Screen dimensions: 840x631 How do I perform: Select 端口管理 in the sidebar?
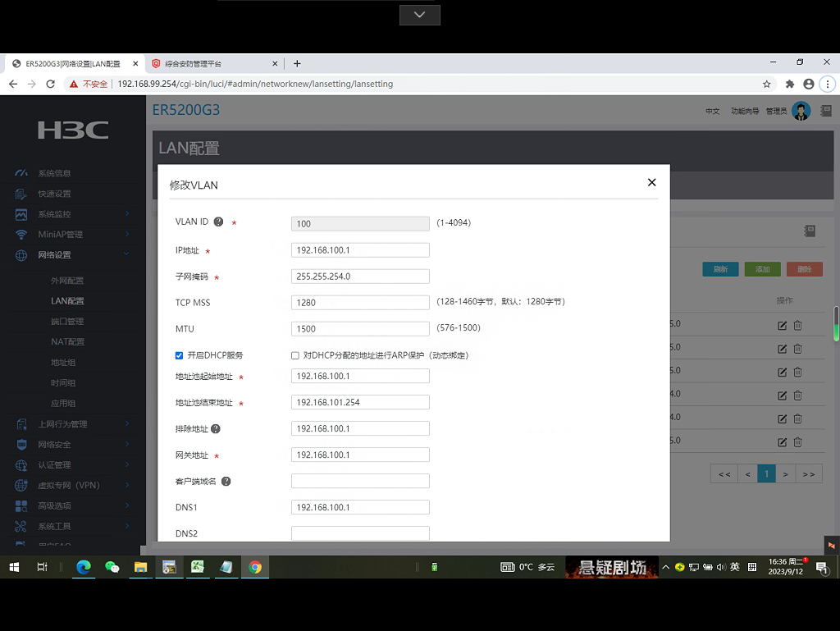67,322
